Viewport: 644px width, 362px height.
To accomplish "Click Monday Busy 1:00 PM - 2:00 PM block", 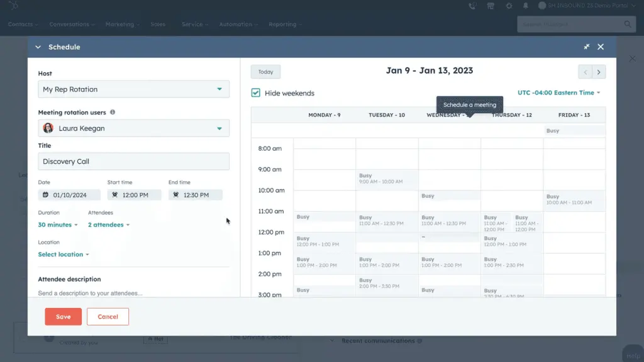I will point(324,263).
